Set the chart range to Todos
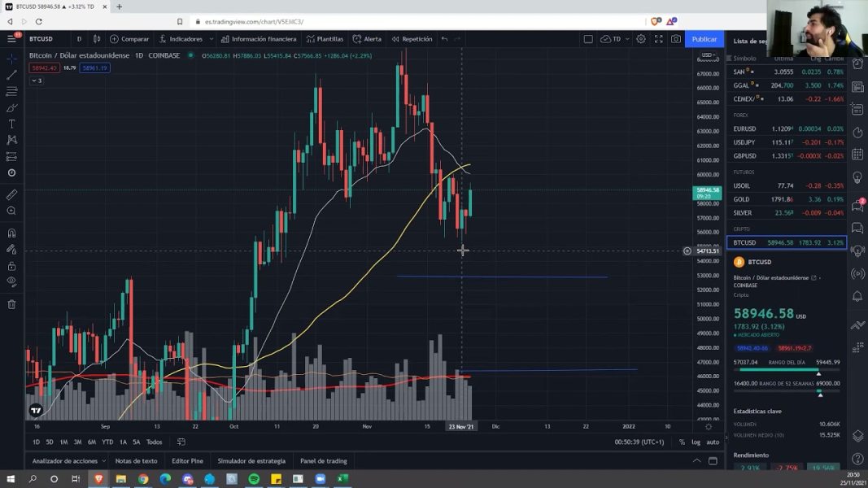The width and height of the screenshot is (868, 488). point(154,442)
